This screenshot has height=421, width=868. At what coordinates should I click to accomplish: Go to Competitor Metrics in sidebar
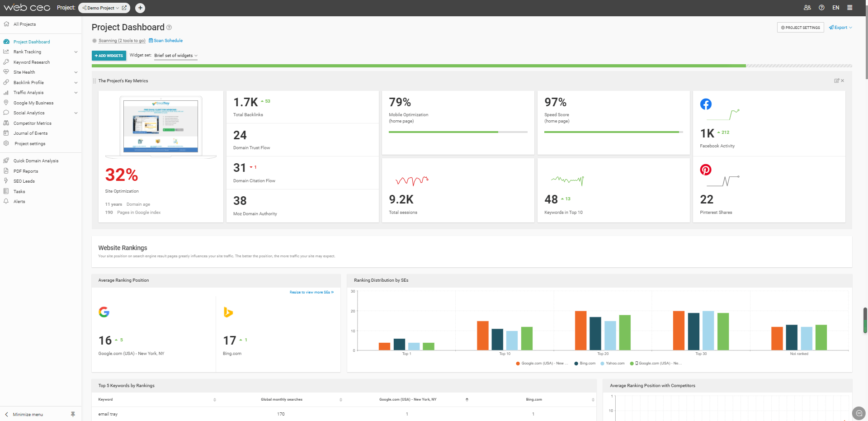click(32, 123)
